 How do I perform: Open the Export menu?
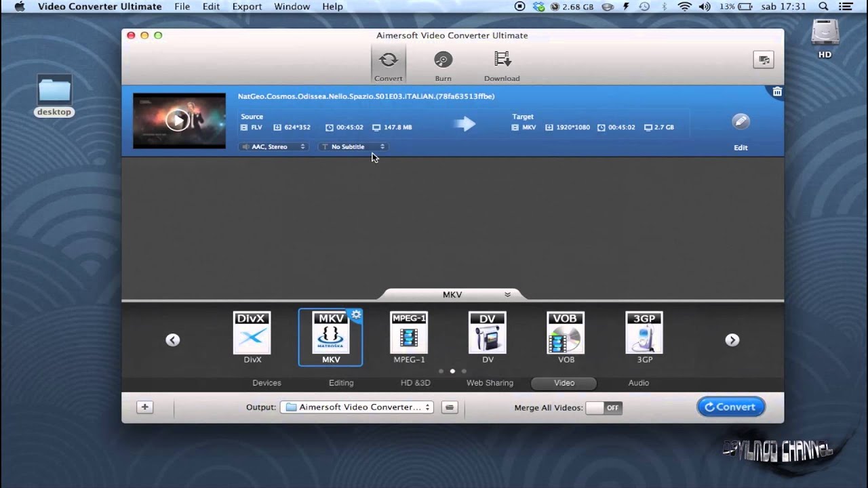(x=247, y=7)
